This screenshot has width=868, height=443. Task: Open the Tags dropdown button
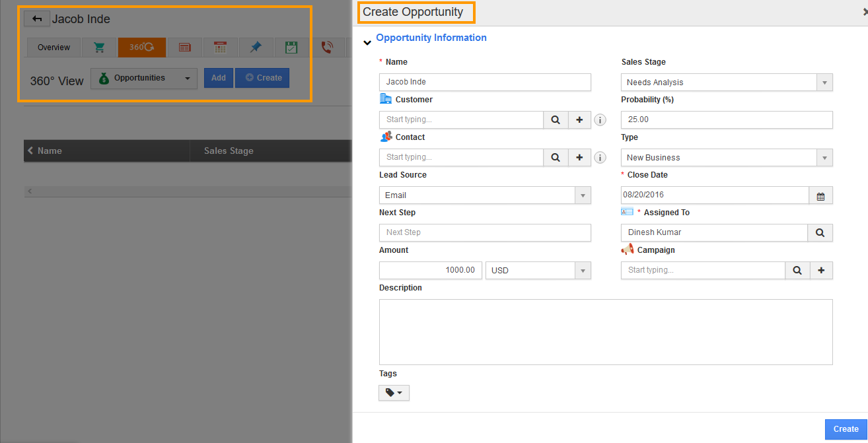(x=394, y=393)
